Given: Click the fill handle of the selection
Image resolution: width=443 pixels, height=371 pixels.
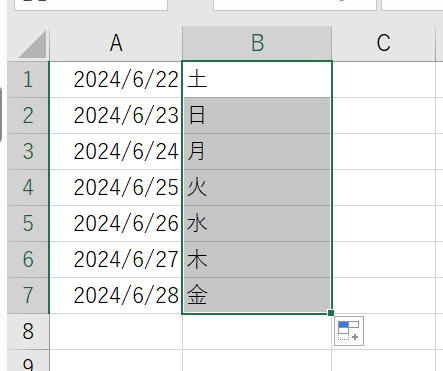Looking at the screenshot, I should pos(331,313).
